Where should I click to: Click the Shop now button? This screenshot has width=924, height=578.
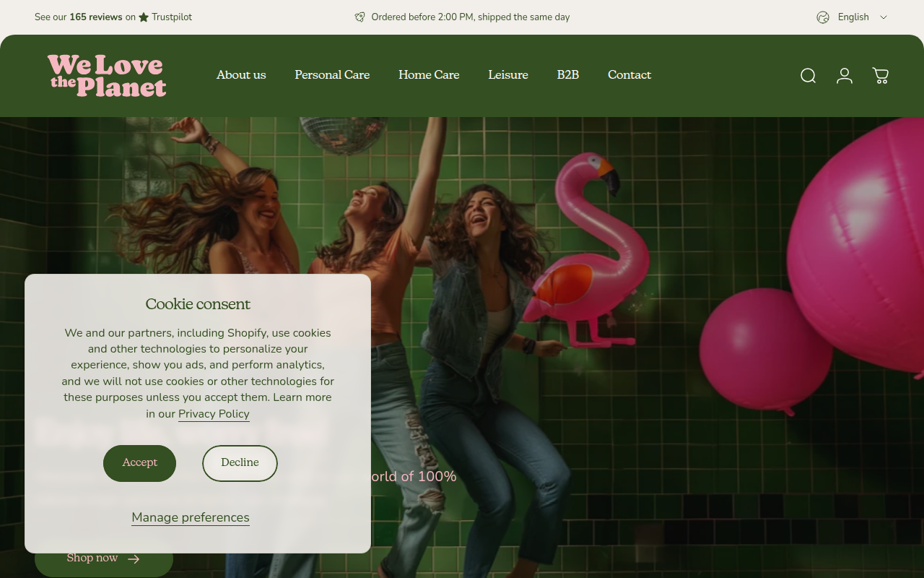[104, 558]
